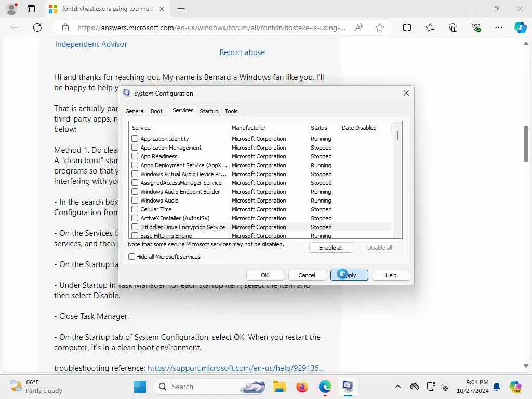Close the fontdrvhost.exe browser tab

pyautogui.click(x=162, y=9)
